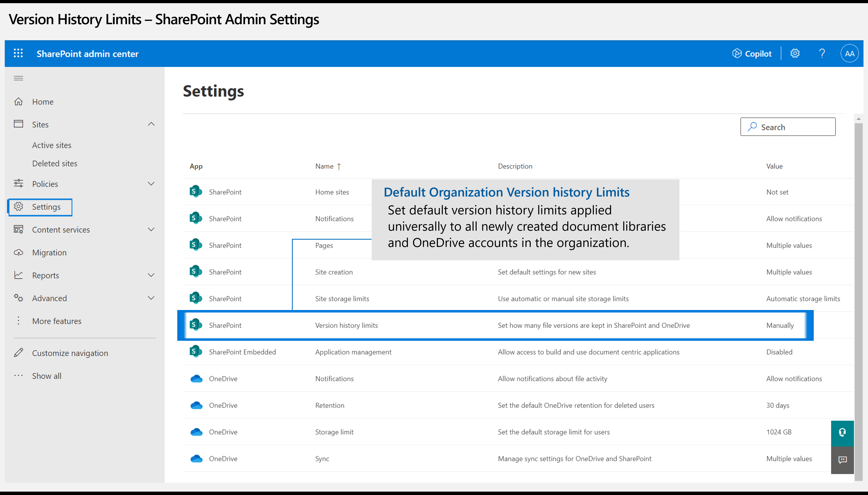
Task: Click SharePoint icon in Home sites row
Action: tap(196, 191)
